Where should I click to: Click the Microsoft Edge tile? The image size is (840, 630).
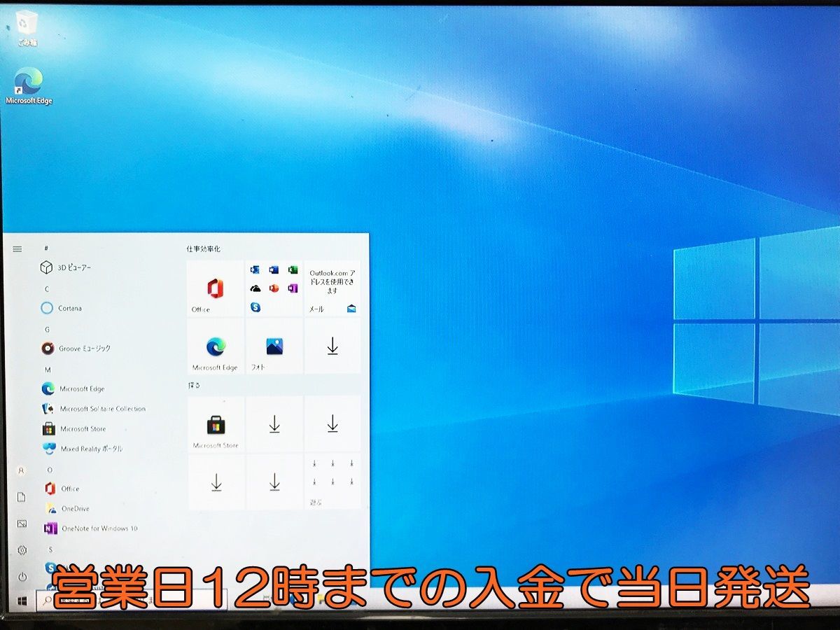[x=216, y=346]
